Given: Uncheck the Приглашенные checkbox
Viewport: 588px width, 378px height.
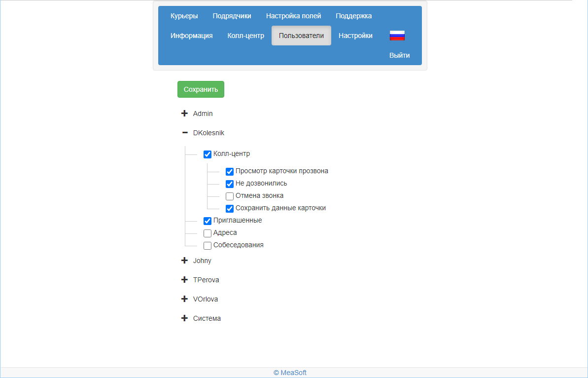Looking at the screenshot, I should click(208, 221).
